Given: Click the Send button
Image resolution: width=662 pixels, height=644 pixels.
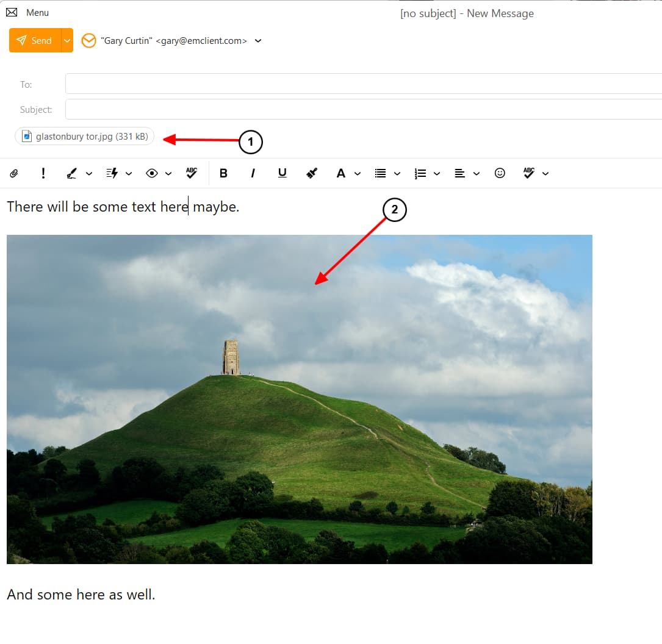Looking at the screenshot, I should 35,40.
